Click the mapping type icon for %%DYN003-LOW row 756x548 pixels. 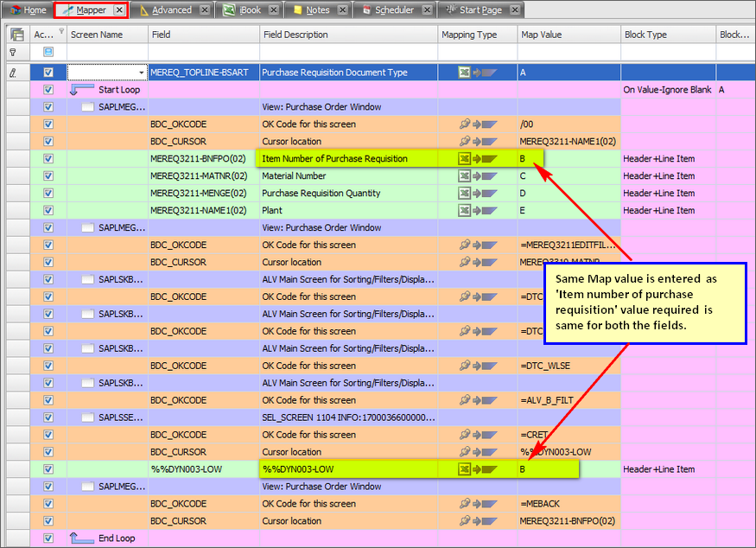465,469
